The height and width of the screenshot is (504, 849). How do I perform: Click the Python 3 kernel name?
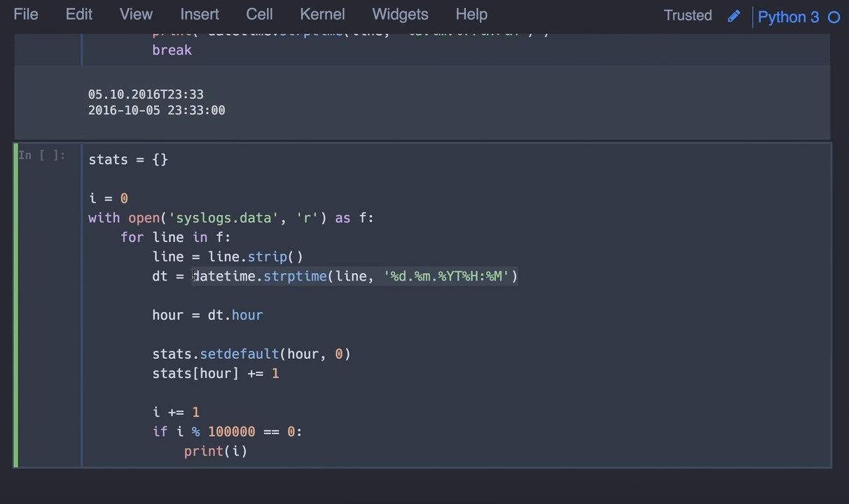coord(788,17)
